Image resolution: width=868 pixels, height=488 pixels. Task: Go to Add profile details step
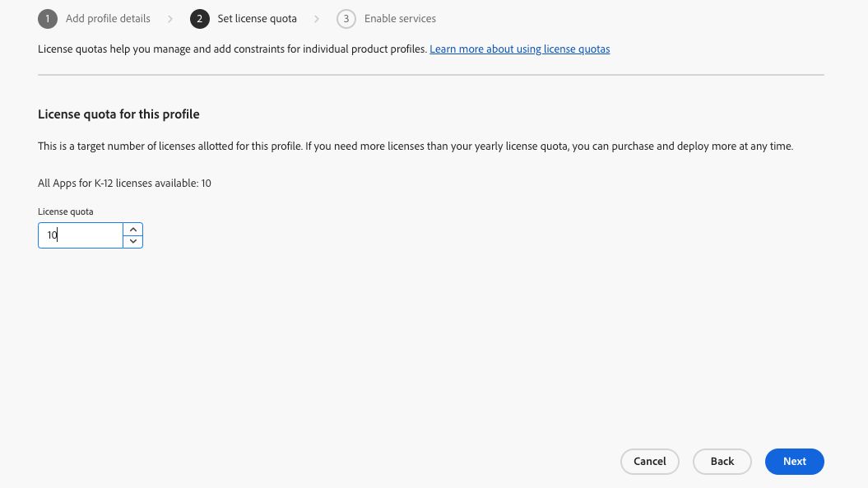(x=108, y=19)
